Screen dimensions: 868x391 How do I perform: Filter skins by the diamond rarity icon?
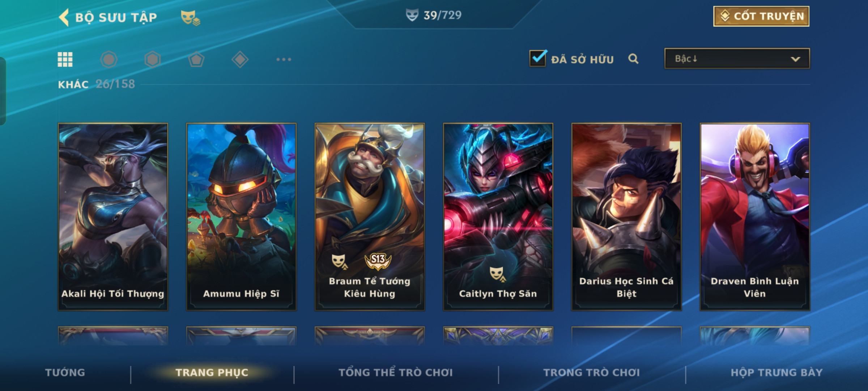pos(240,59)
